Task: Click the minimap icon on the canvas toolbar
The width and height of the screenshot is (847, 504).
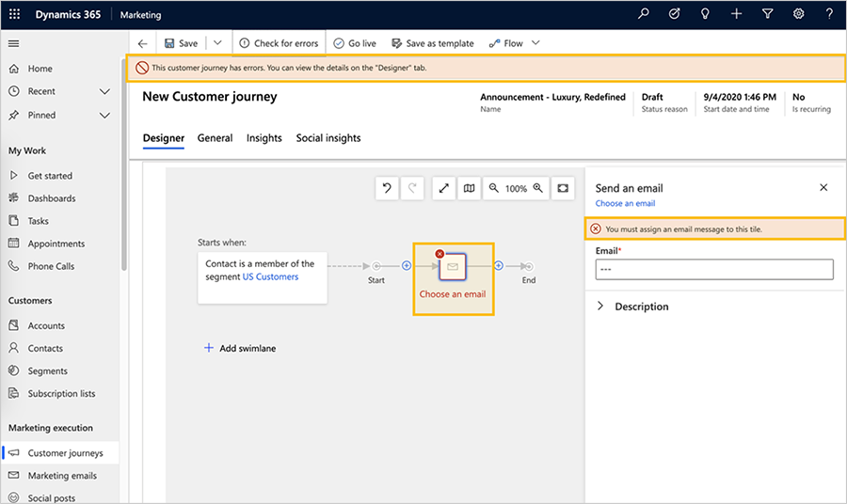Action: coord(469,188)
